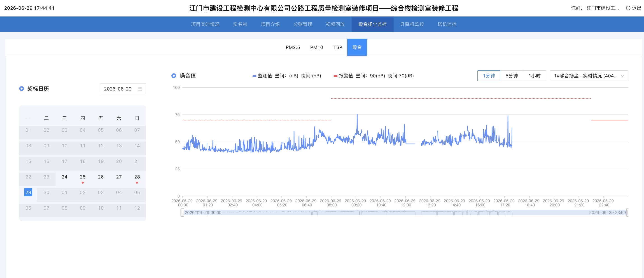Select 噪音扬尘监控 navigation item
The image size is (644, 278).
coord(373,24)
